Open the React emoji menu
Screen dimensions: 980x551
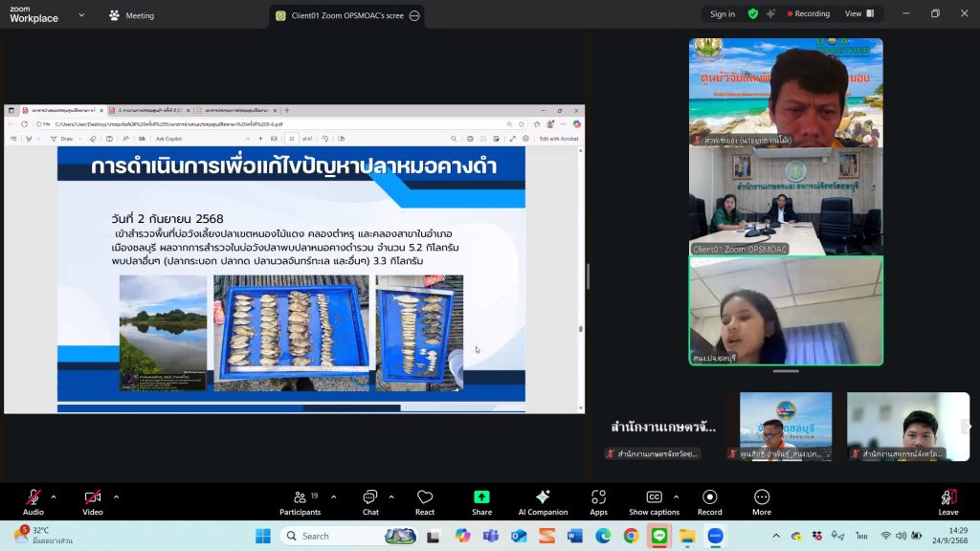pos(425,501)
